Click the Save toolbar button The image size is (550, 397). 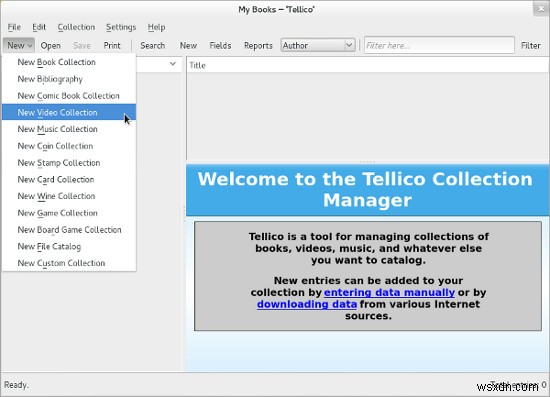(x=82, y=46)
